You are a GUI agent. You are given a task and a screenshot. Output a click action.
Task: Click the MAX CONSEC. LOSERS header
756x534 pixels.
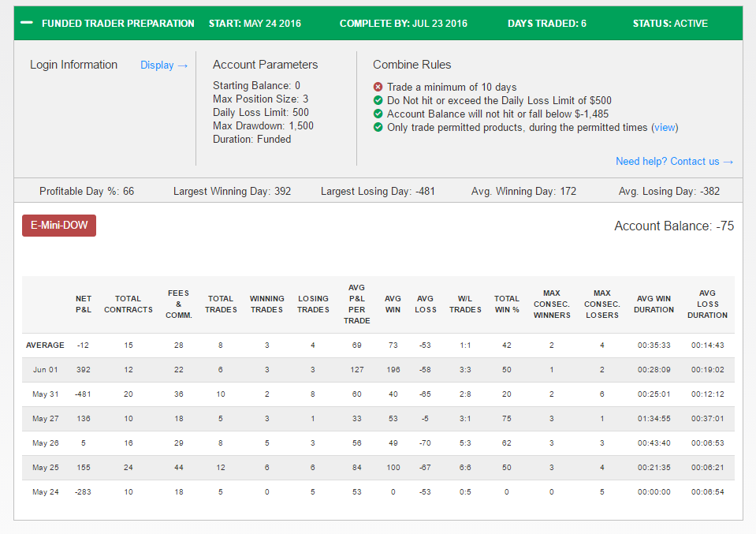coord(602,304)
